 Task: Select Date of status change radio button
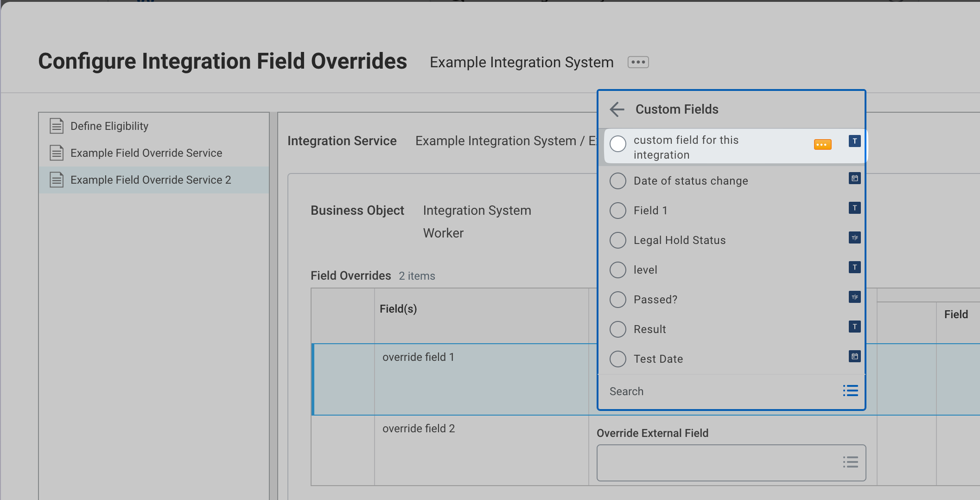tap(617, 181)
